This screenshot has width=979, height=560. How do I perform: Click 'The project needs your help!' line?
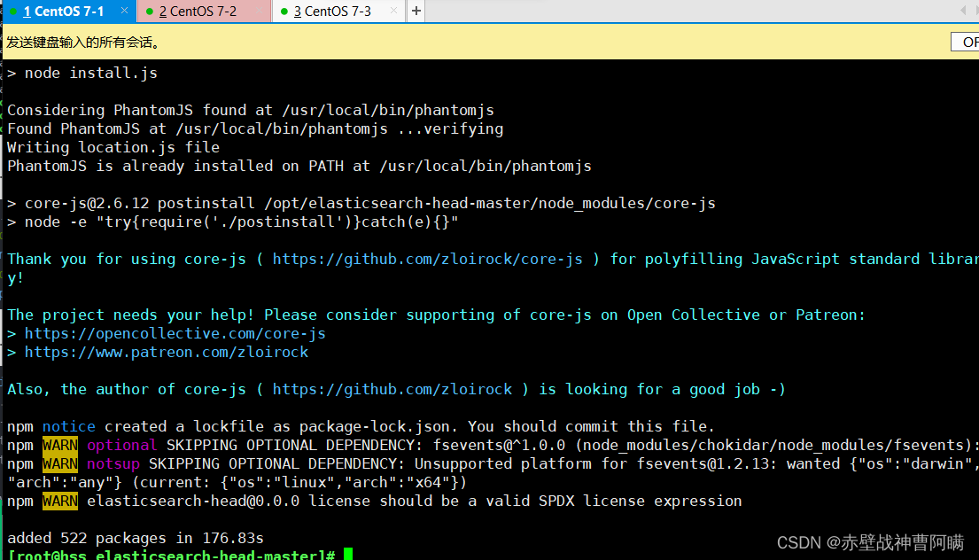point(436,315)
